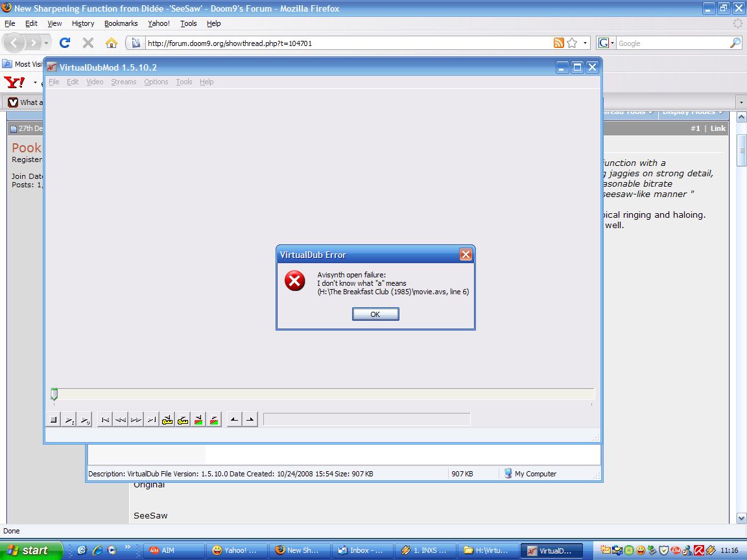Jump to start with the go-to-beginning icon
747x560 pixels.
click(105, 419)
